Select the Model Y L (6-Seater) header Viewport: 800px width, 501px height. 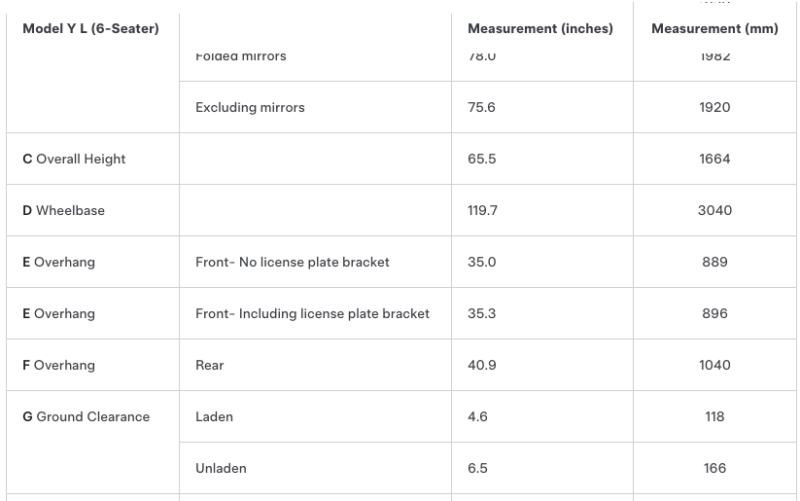(x=91, y=29)
